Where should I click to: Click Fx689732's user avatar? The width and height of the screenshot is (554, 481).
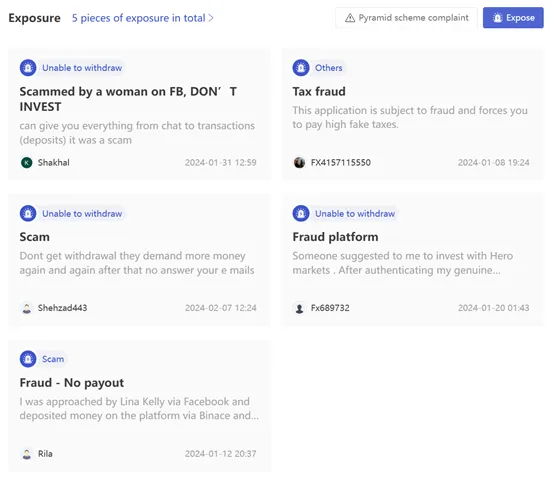[299, 308]
